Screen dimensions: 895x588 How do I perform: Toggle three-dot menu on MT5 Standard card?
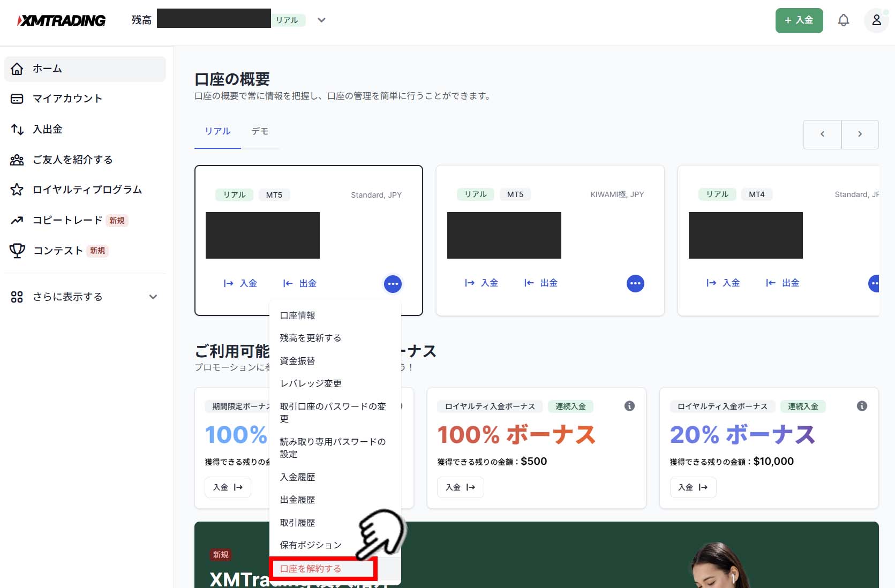tap(393, 284)
